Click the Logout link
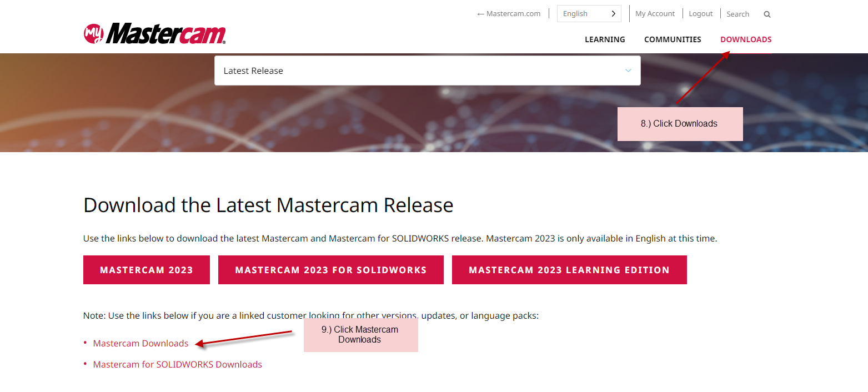The height and width of the screenshot is (392, 868). 700,14
